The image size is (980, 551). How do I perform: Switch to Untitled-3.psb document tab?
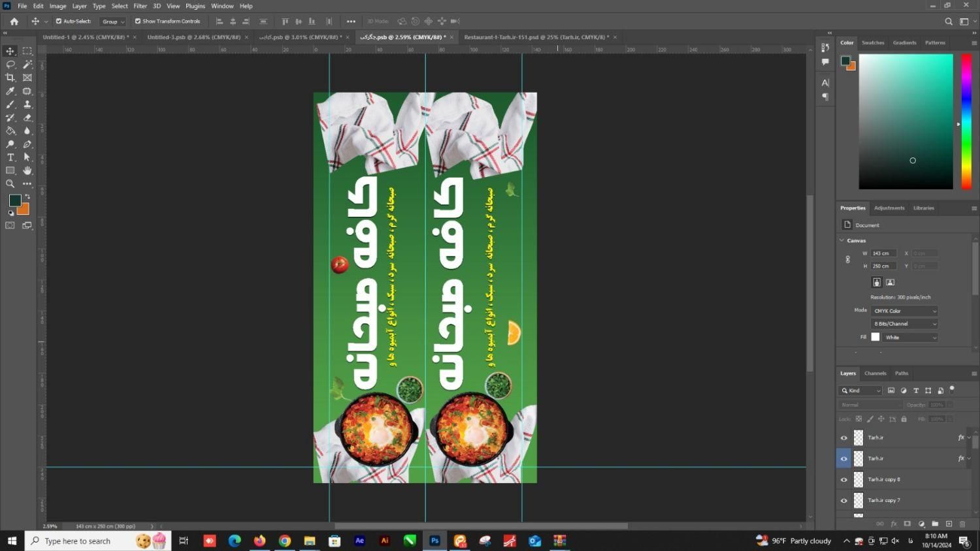(x=194, y=37)
